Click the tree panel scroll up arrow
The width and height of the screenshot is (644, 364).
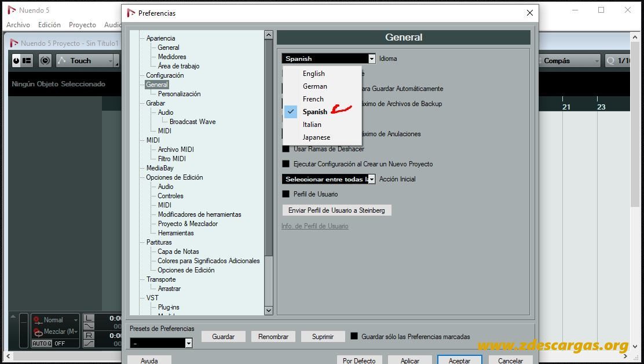tap(269, 35)
